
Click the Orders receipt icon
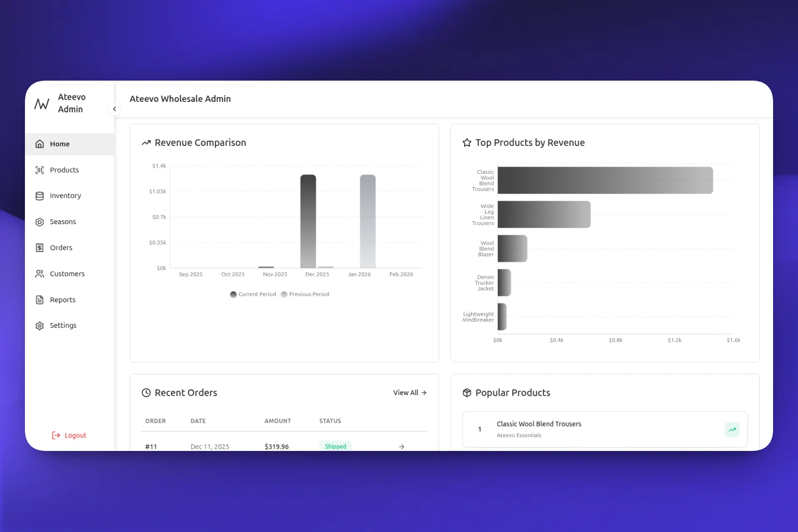39,248
